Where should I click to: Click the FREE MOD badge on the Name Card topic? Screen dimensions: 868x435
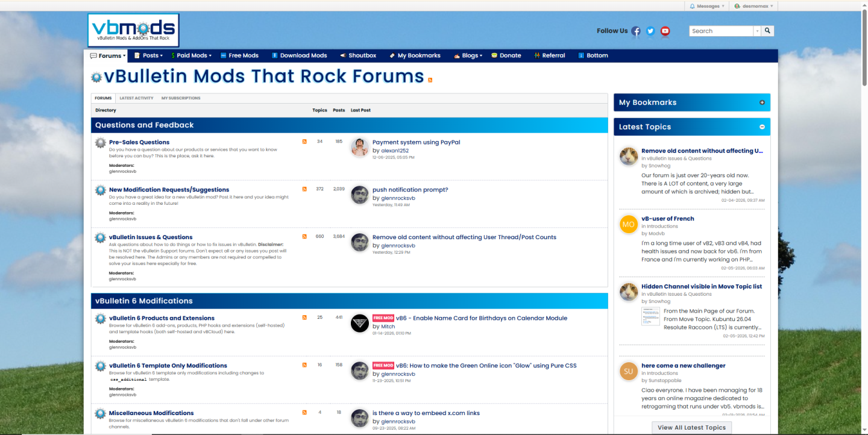click(383, 318)
